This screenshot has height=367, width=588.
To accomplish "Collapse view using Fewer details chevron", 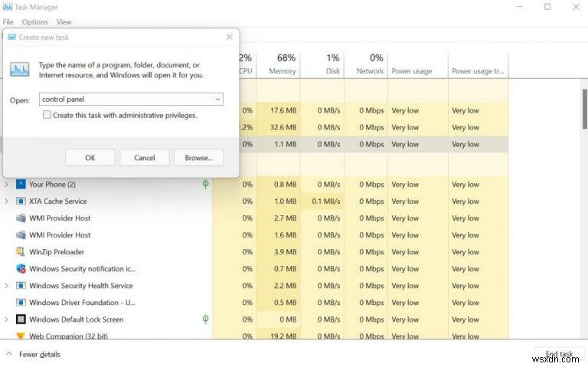I will point(9,354).
